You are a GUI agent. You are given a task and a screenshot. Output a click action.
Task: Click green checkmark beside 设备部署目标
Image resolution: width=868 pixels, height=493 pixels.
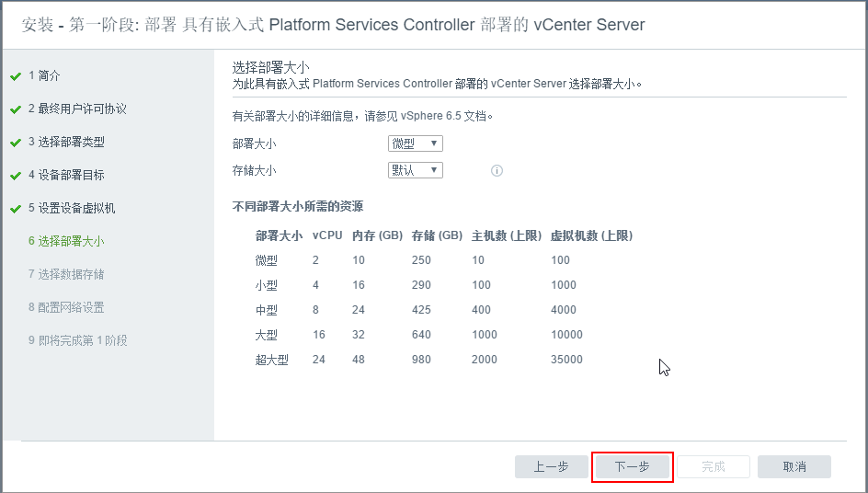coord(16,177)
